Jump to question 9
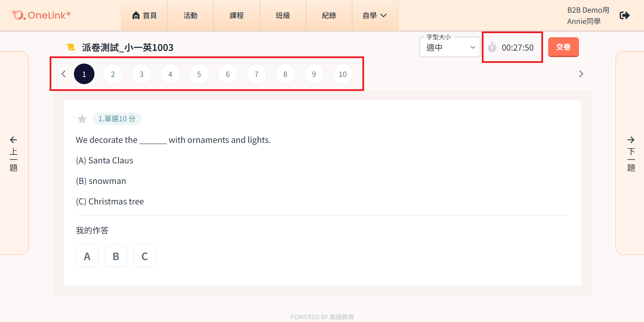The width and height of the screenshot is (644, 322). click(314, 74)
